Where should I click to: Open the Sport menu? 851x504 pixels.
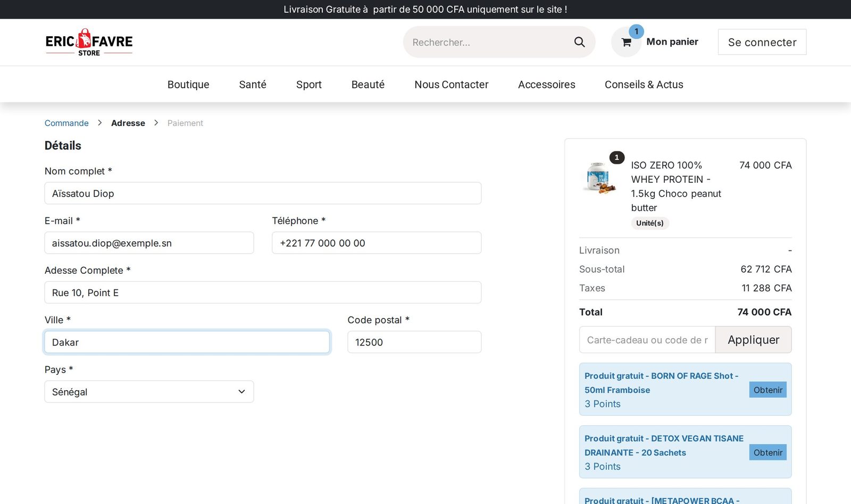pos(309,85)
